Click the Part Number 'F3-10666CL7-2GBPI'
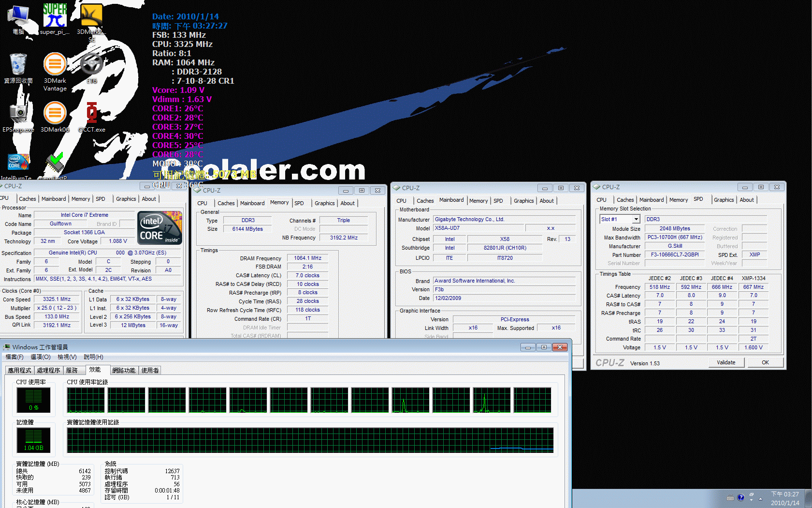 point(675,254)
